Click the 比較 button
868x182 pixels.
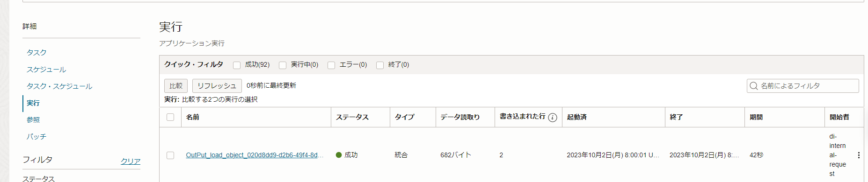pyautogui.click(x=176, y=86)
